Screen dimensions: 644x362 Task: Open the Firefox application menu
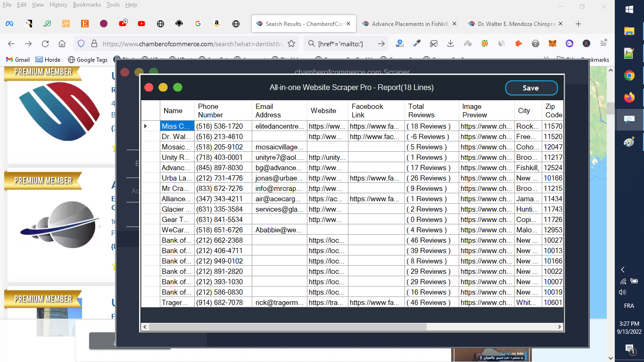[x=603, y=43]
